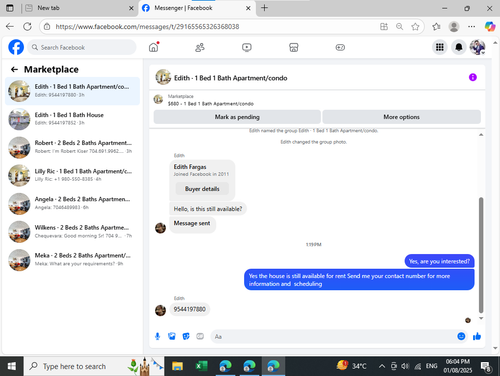Choose a sticker icon
The width and height of the screenshot is (500, 376).
[186, 336]
